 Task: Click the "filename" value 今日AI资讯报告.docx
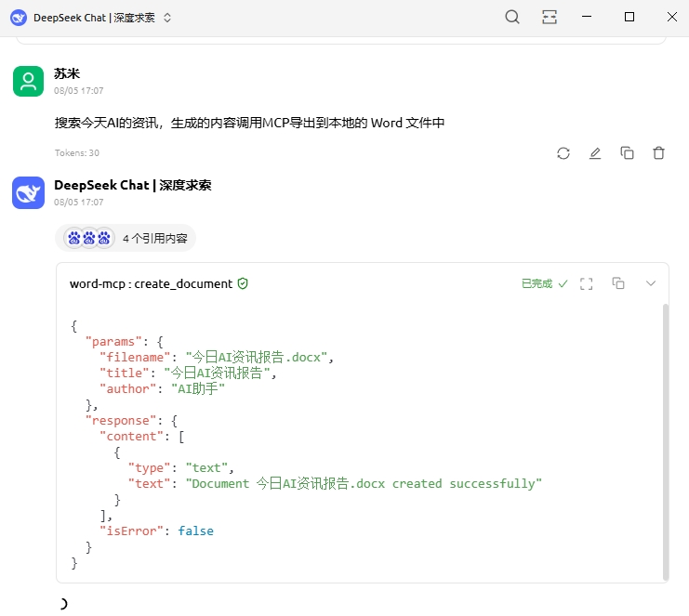[x=257, y=357]
